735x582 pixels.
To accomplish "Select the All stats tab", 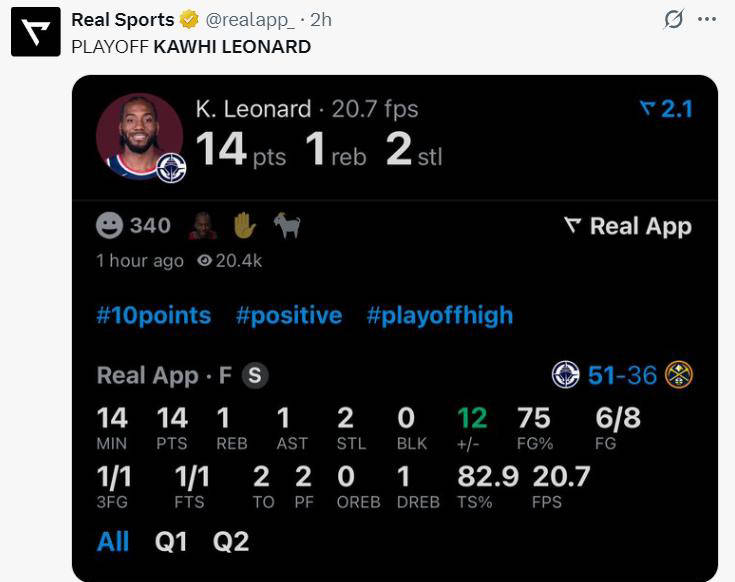I will [113, 541].
